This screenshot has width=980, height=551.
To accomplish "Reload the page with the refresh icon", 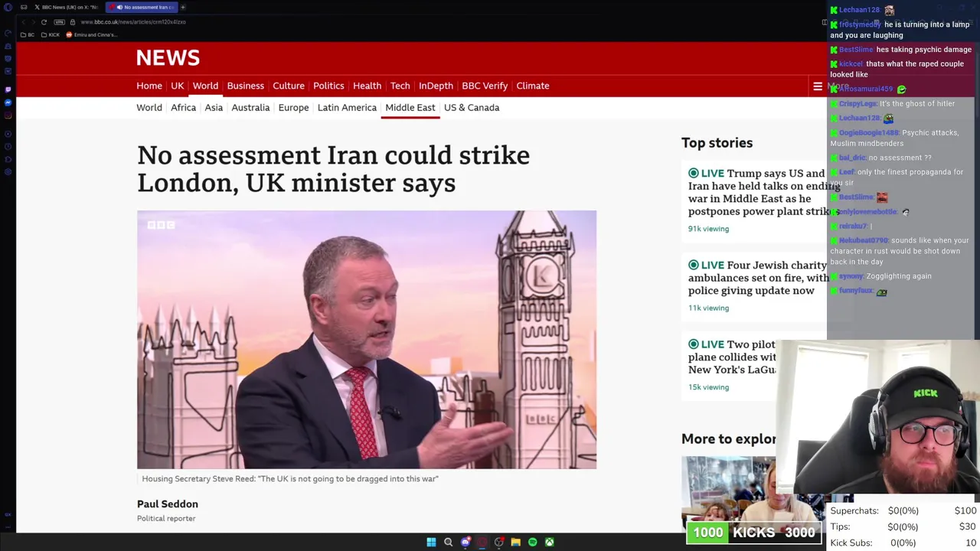I will [44, 22].
